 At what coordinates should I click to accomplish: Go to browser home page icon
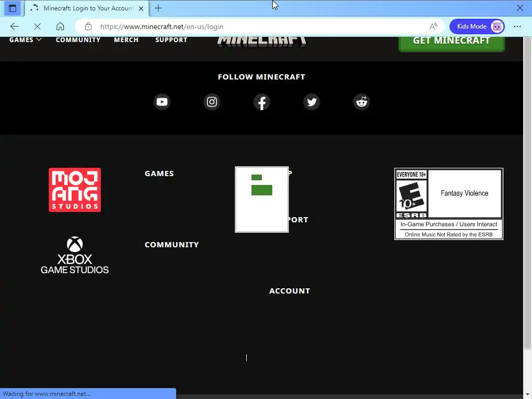tap(60, 26)
